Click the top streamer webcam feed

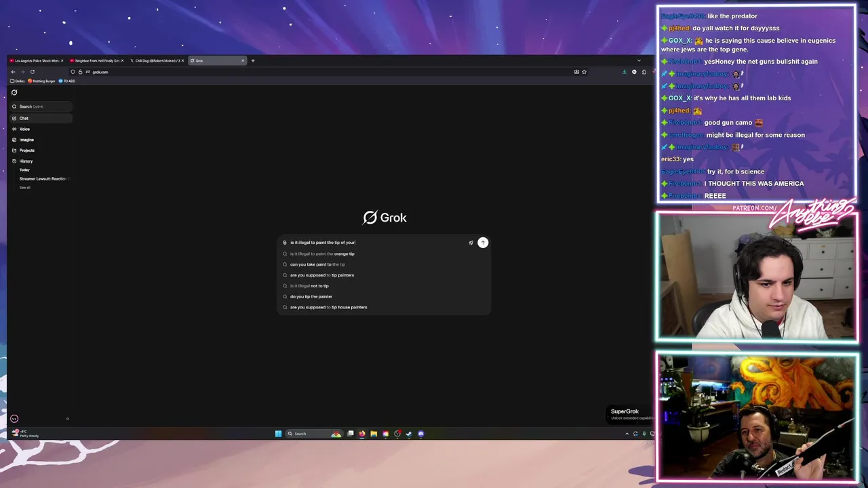[x=757, y=277]
